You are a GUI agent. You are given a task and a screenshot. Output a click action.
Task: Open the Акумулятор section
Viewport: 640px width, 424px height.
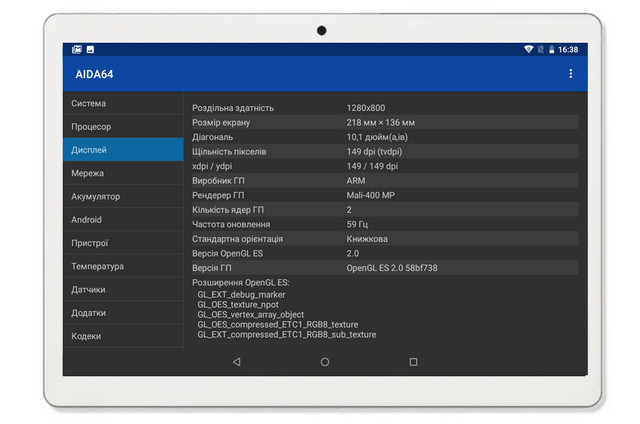pyautogui.click(x=123, y=197)
